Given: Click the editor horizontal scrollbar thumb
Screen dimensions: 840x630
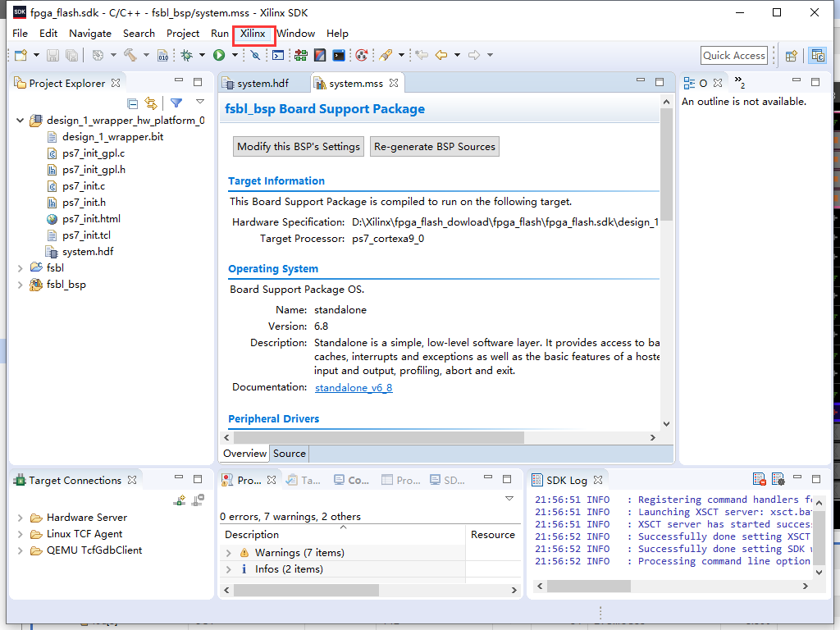Looking at the screenshot, I should pyautogui.click(x=379, y=438).
